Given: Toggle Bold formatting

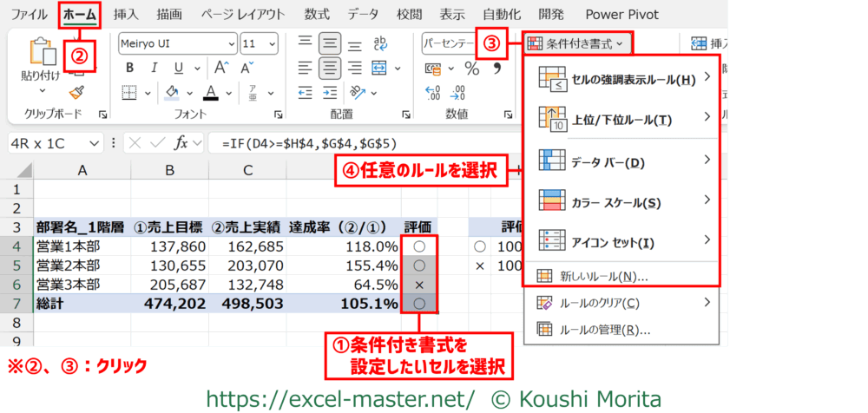Looking at the screenshot, I should click(x=129, y=68).
